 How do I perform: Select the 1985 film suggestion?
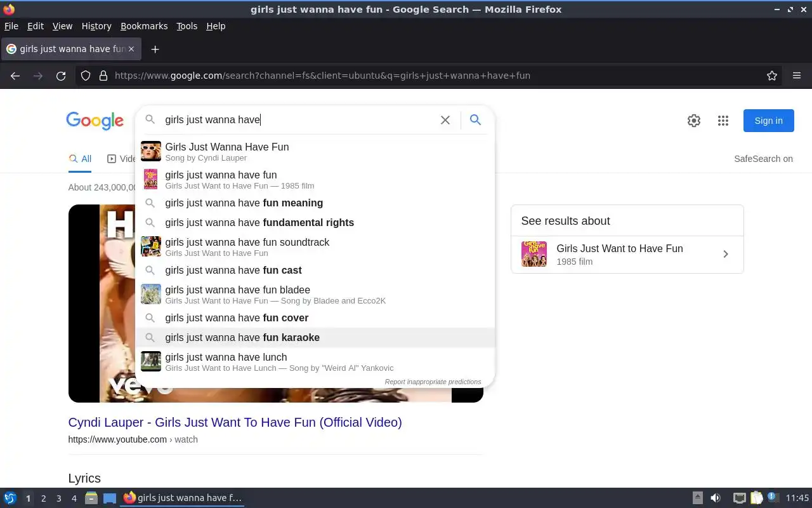(315, 179)
